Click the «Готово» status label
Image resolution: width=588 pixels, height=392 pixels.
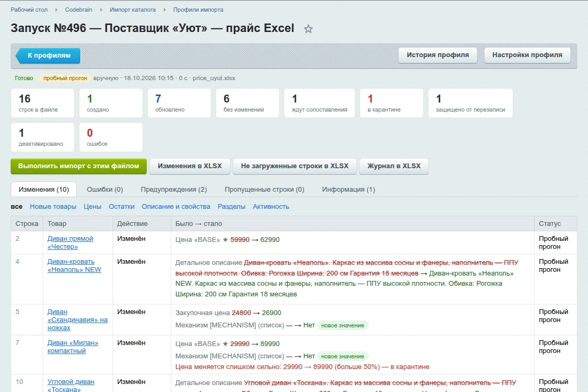coord(24,78)
